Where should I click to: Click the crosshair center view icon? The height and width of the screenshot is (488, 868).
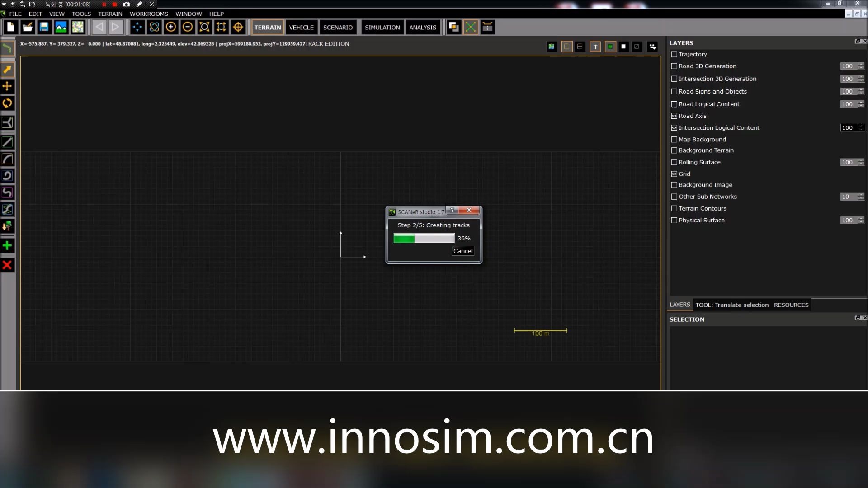(238, 27)
